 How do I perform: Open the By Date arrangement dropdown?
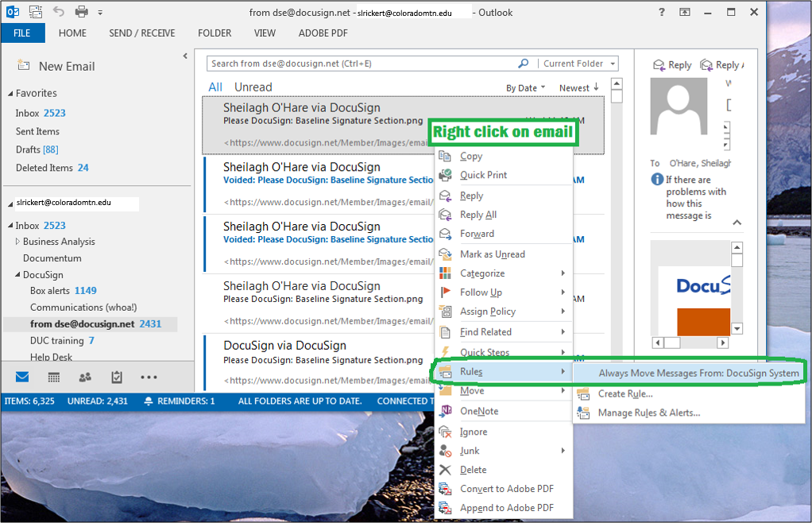525,88
